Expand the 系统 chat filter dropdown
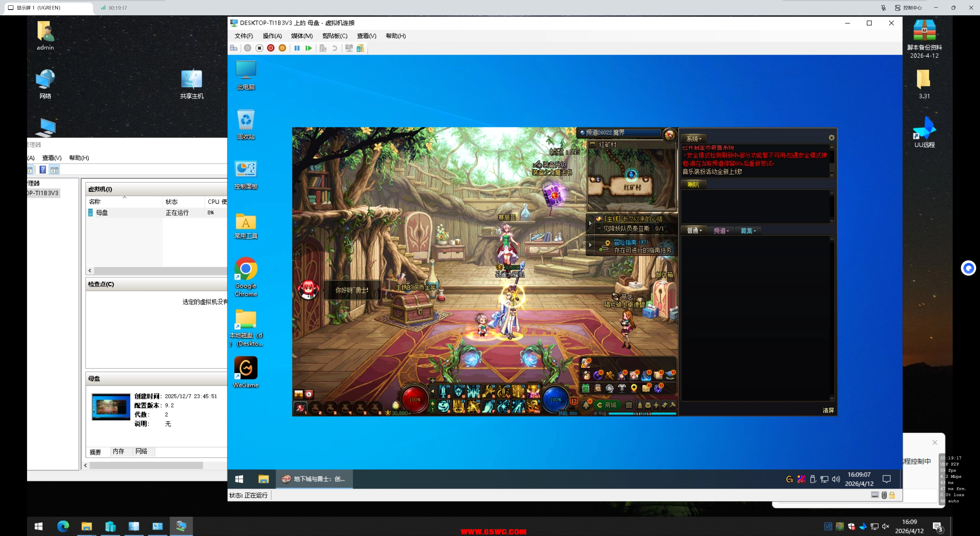Screen dimensions: 980x536 pos(694,139)
